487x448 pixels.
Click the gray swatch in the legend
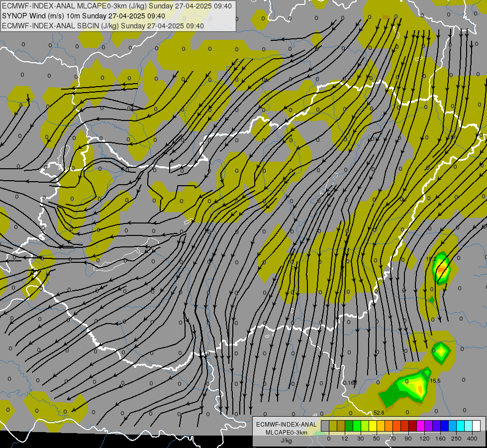coord(325,426)
